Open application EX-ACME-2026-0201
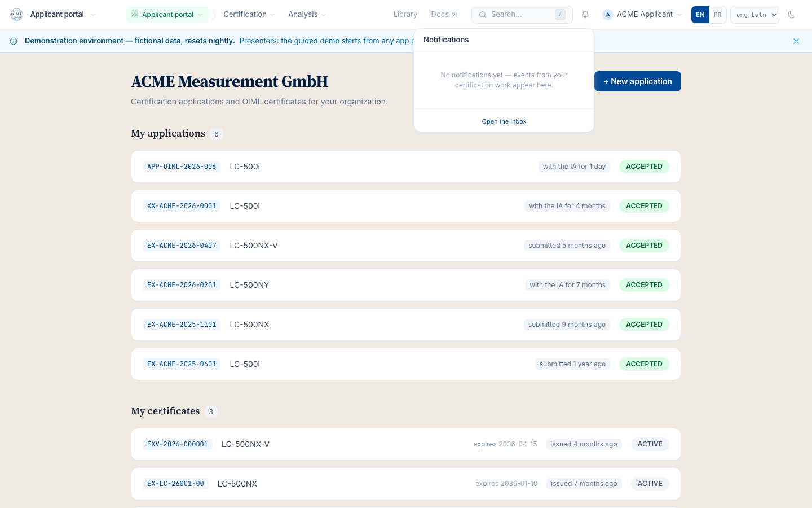 tap(406, 285)
